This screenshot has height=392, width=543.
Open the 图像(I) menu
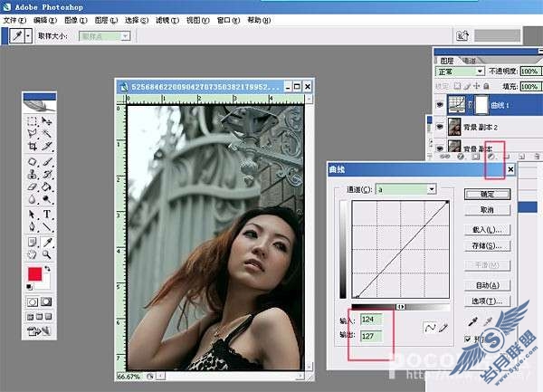pyautogui.click(x=76, y=21)
